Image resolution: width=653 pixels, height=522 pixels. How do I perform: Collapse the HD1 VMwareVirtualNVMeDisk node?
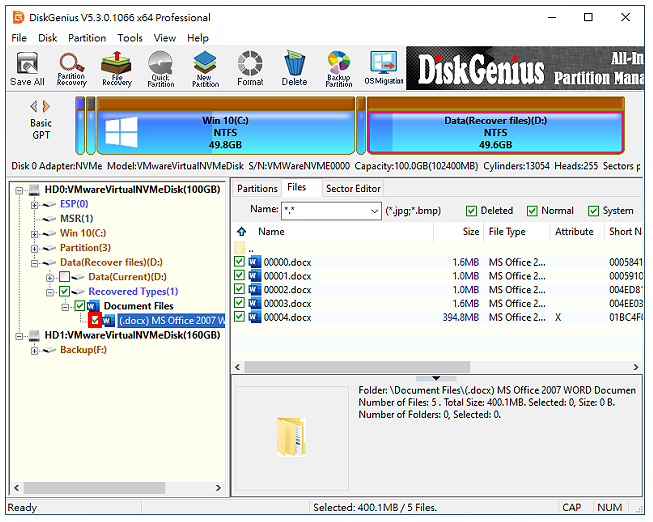19,336
